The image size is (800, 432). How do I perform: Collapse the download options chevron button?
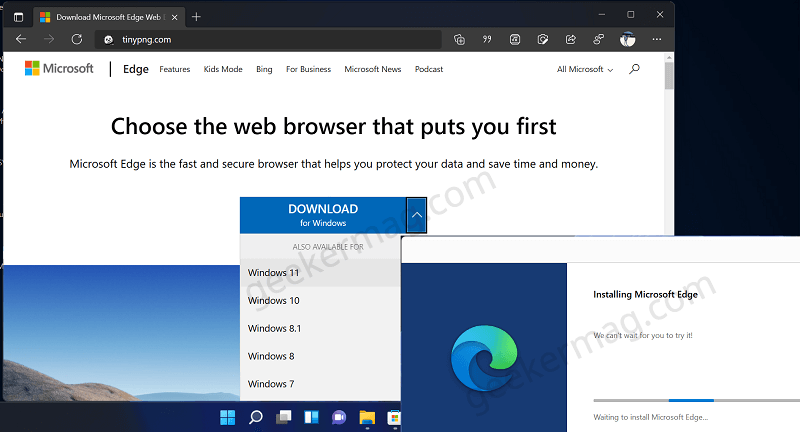coord(417,215)
